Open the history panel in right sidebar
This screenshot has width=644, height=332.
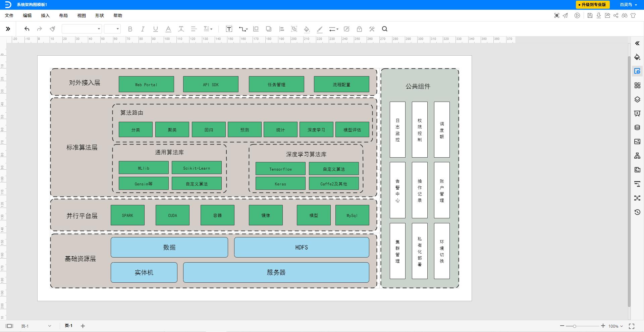click(x=637, y=212)
